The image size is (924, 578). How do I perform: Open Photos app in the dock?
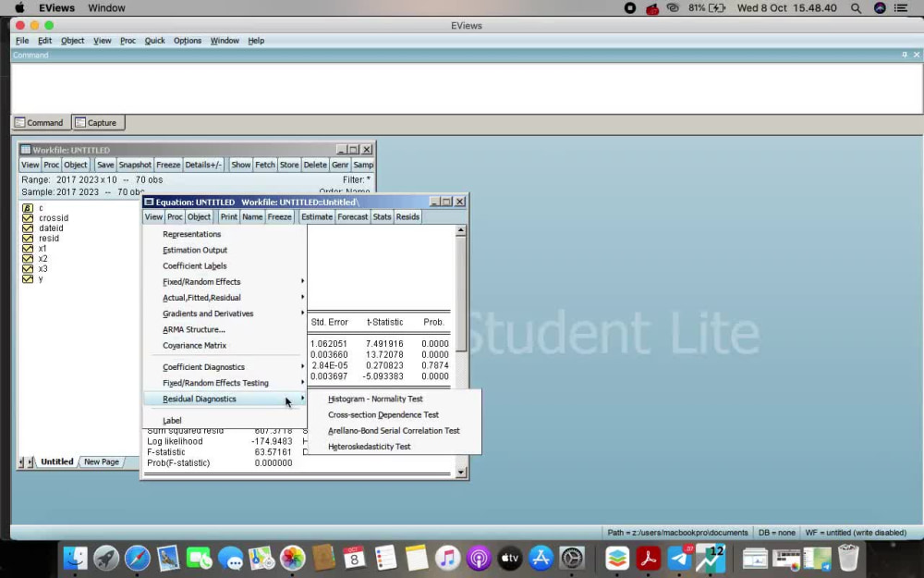pos(292,558)
